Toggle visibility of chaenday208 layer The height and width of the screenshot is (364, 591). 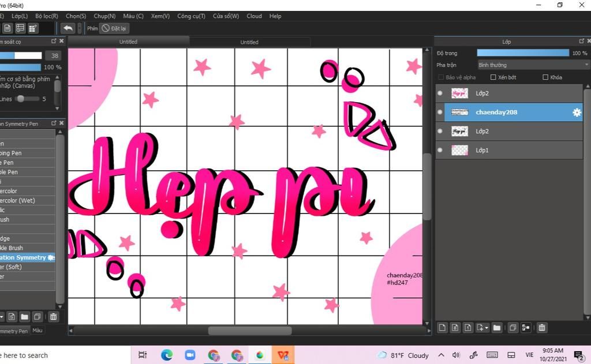pos(440,112)
